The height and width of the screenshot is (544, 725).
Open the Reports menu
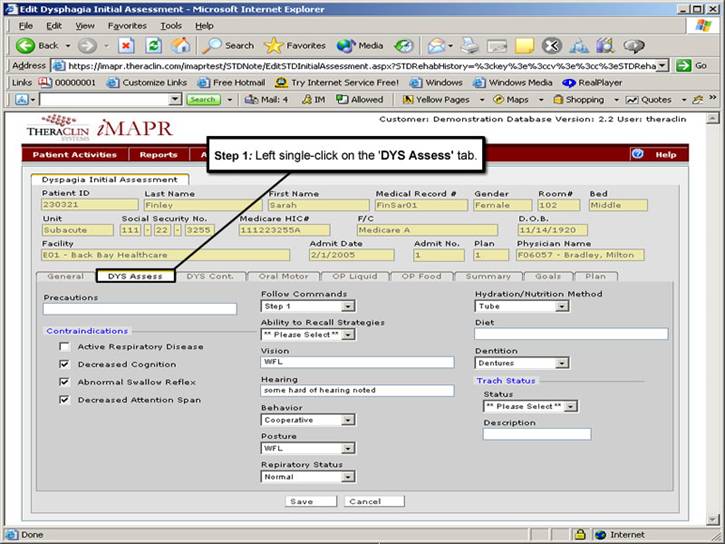[159, 154]
